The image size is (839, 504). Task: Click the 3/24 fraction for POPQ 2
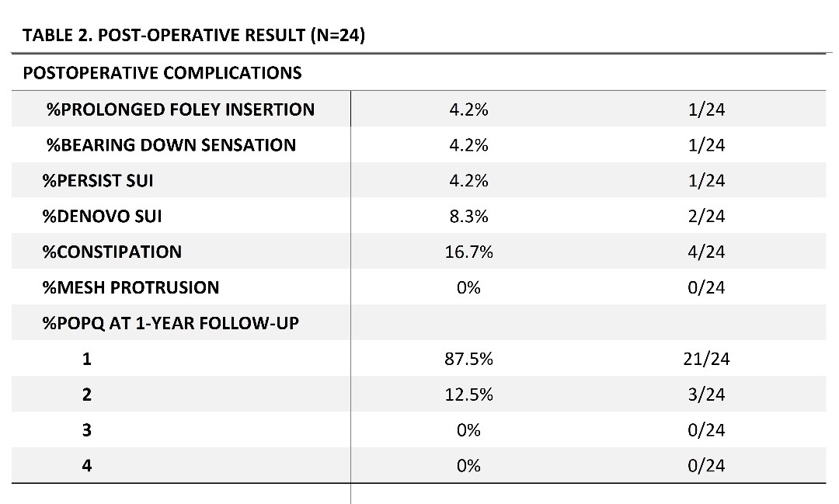(706, 395)
